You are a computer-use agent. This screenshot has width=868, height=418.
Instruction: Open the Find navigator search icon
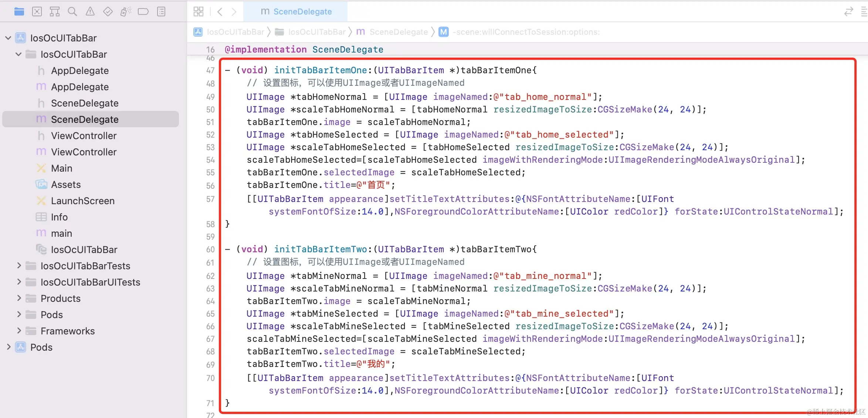[72, 12]
